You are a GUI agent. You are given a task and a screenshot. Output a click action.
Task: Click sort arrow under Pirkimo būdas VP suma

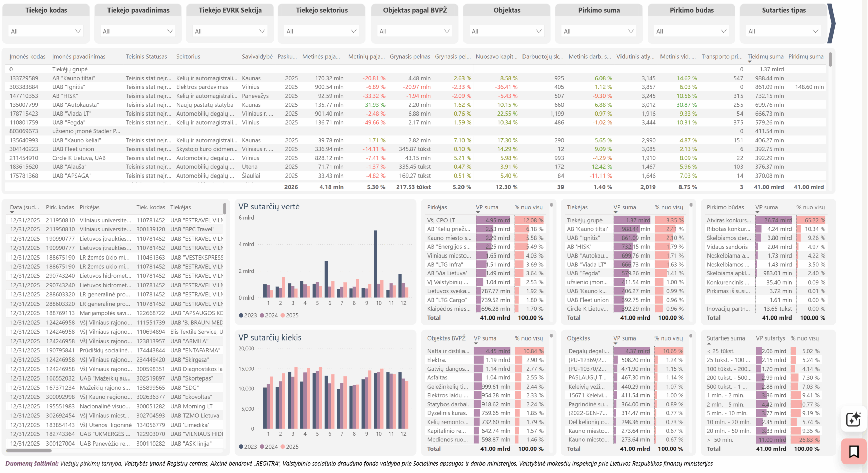757,212
